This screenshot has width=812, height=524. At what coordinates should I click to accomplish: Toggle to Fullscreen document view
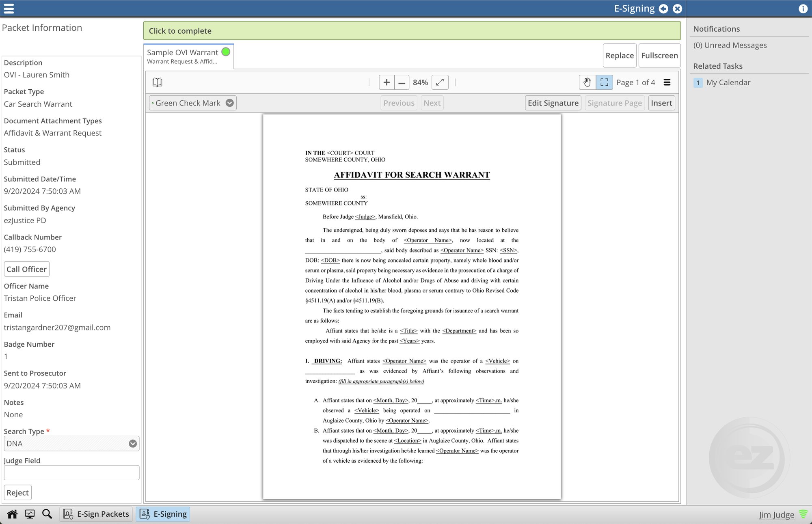[659, 55]
